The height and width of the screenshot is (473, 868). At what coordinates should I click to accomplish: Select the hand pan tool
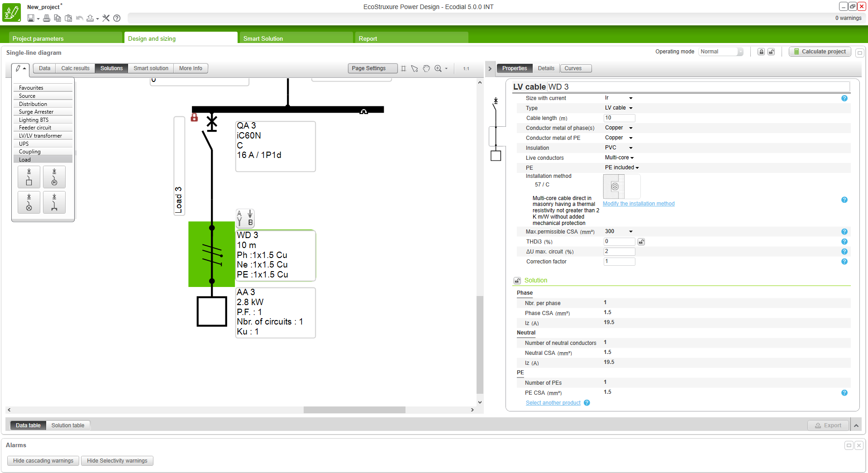tap(426, 68)
